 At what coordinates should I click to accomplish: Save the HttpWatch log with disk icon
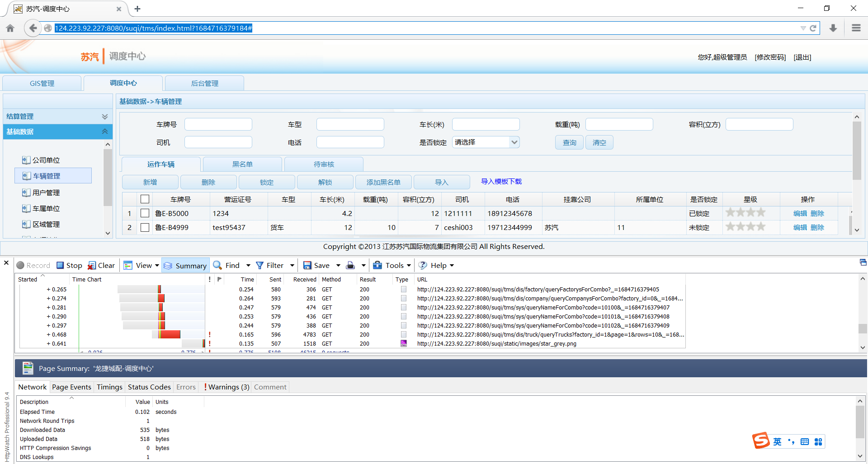[x=307, y=266]
